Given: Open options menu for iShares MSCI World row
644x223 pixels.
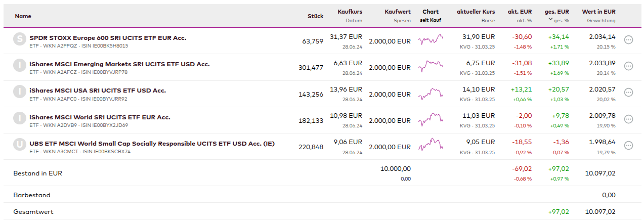Looking at the screenshot, I should click(629, 119).
